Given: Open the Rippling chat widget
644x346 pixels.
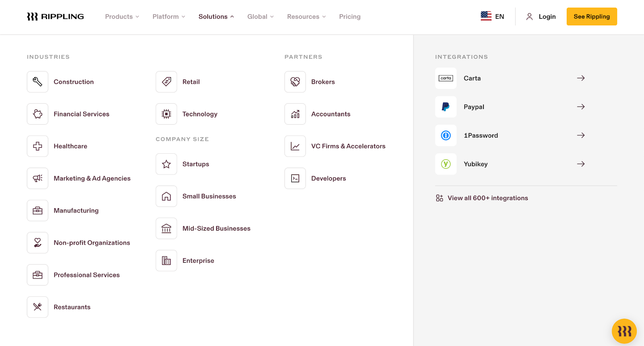Looking at the screenshot, I should click(x=624, y=331).
